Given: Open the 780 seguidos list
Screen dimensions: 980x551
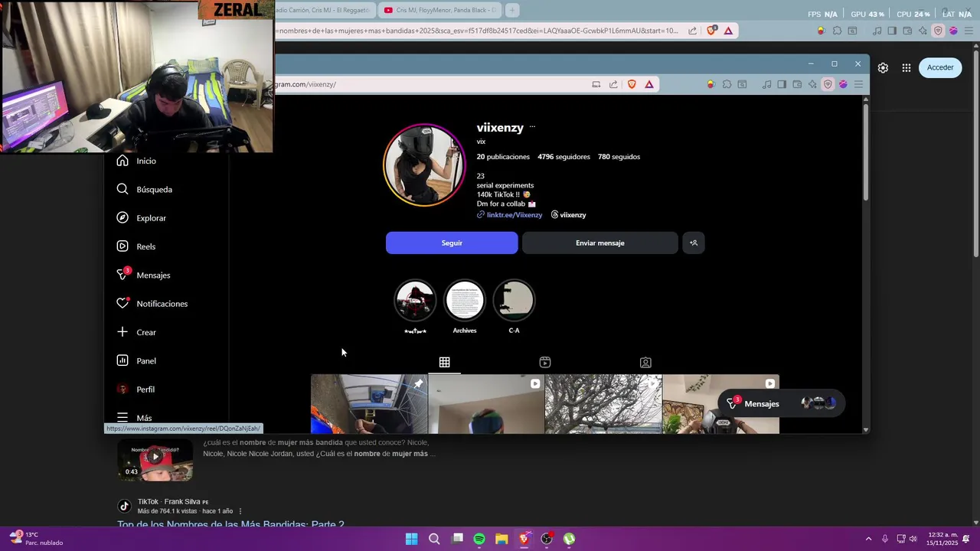Looking at the screenshot, I should coord(619,157).
